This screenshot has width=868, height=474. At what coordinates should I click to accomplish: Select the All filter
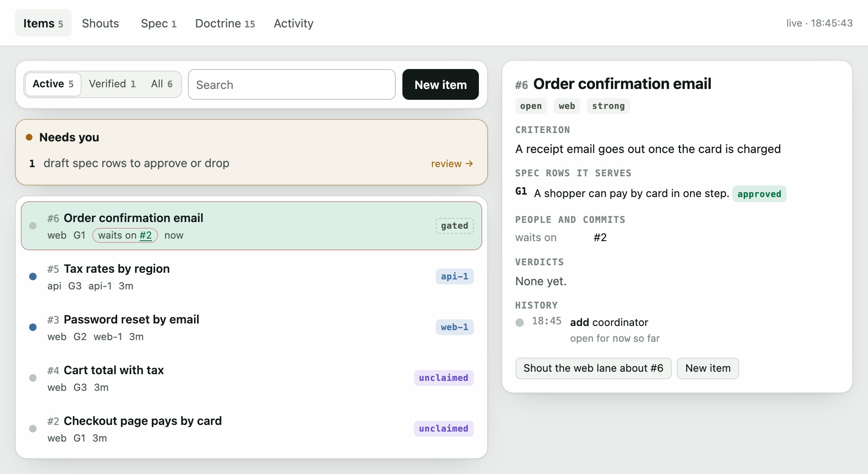[162, 84]
